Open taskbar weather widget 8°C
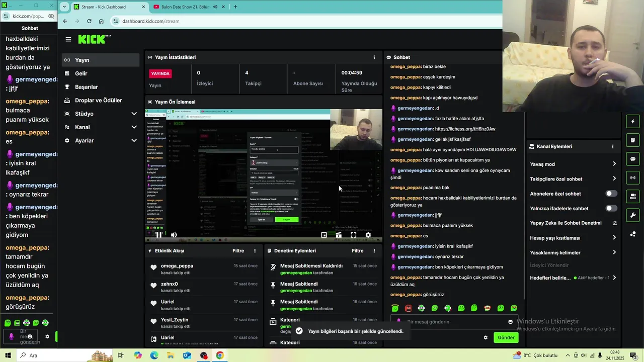The image size is (644, 362). pyautogui.click(x=535, y=355)
